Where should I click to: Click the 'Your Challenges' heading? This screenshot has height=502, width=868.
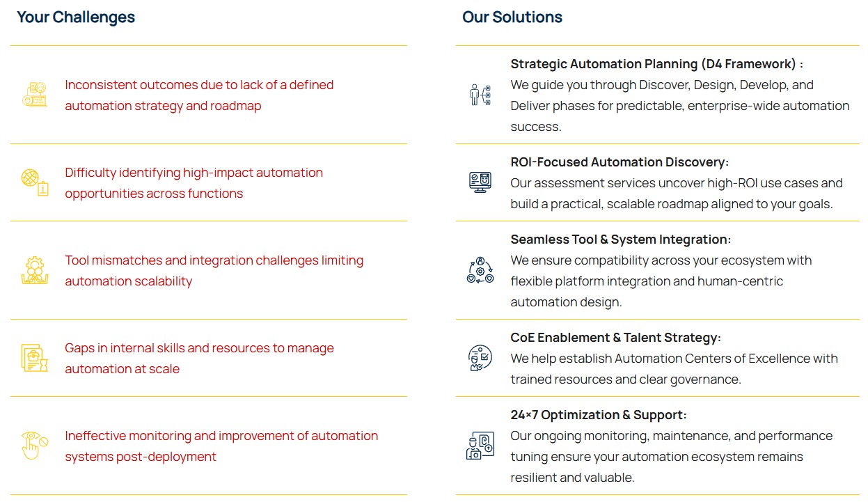coord(76,17)
